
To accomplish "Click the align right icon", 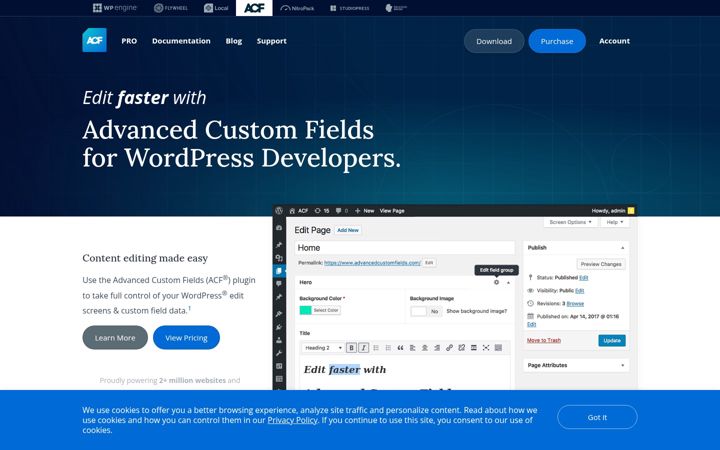I will coord(437,348).
